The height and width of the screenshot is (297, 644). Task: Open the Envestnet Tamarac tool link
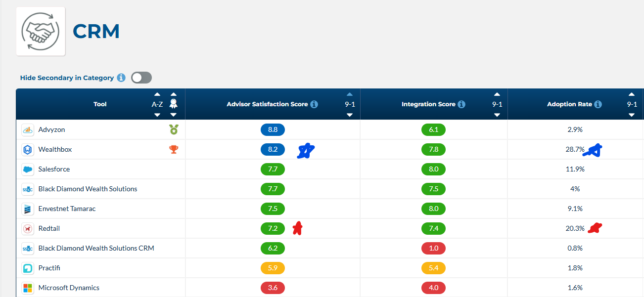coord(67,209)
